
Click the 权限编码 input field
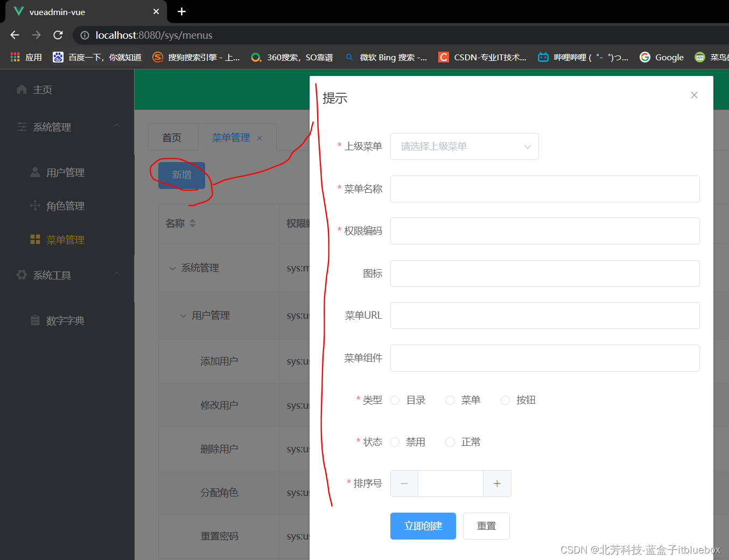(x=545, y=231)
